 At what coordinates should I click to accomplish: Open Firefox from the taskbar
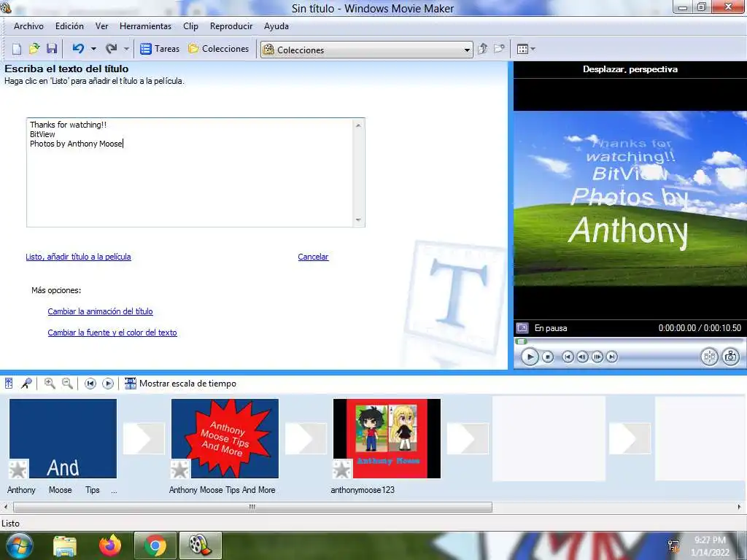coord(110,545)
